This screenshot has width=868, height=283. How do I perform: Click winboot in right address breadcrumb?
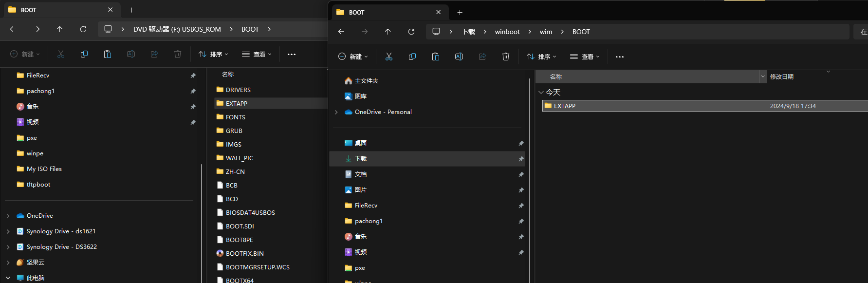coord(507,32)
